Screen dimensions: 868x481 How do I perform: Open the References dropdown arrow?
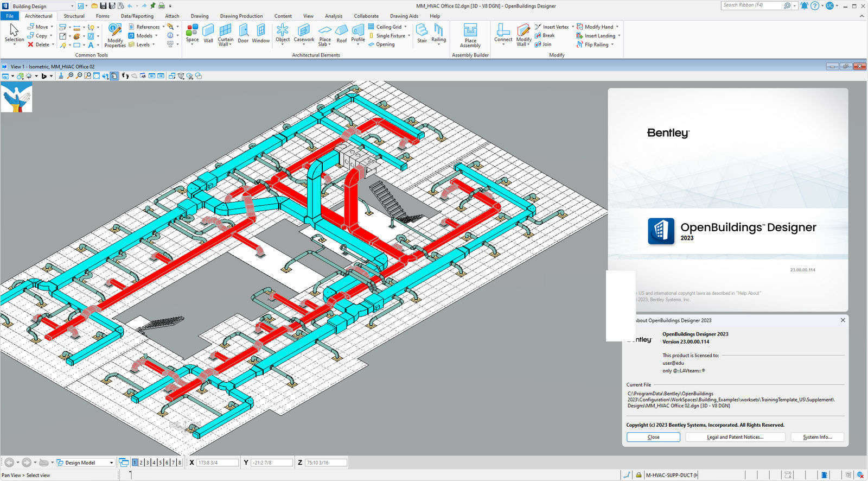click(x=163, y=27)
